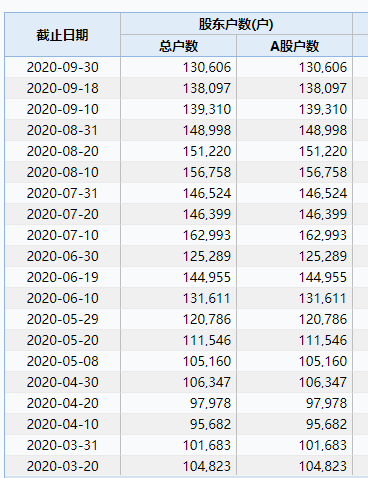Select the 2020-04-20 row date
Screen dimensions: 368x478
pos(63,403)
